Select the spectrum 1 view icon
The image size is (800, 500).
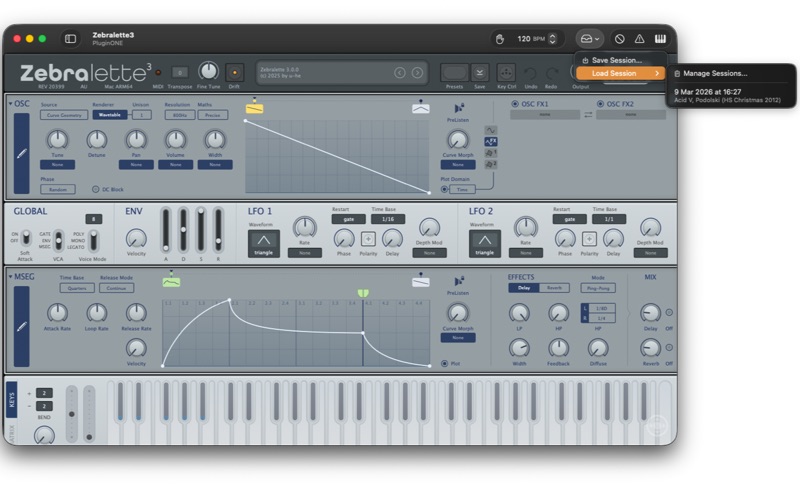490,153
